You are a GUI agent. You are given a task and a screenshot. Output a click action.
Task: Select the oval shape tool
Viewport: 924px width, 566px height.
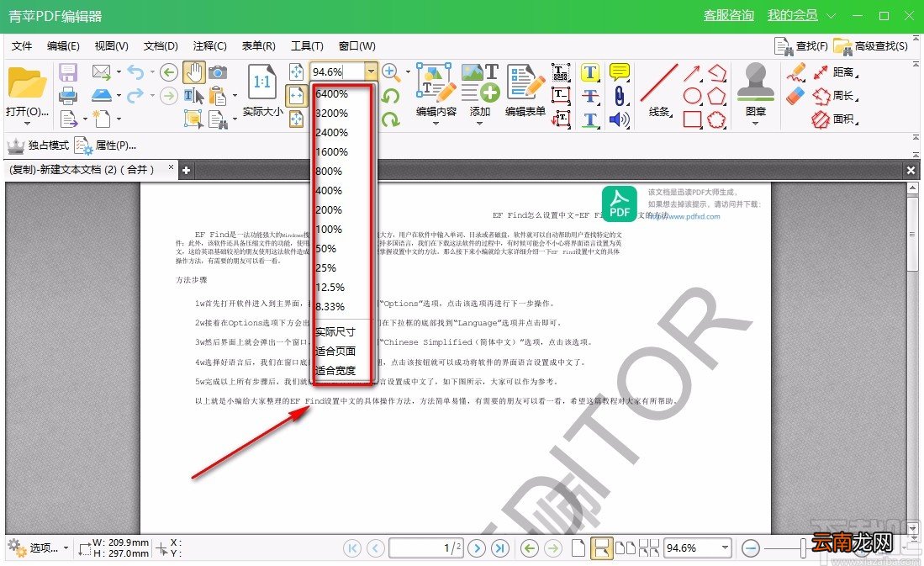[x=693, y=96]
